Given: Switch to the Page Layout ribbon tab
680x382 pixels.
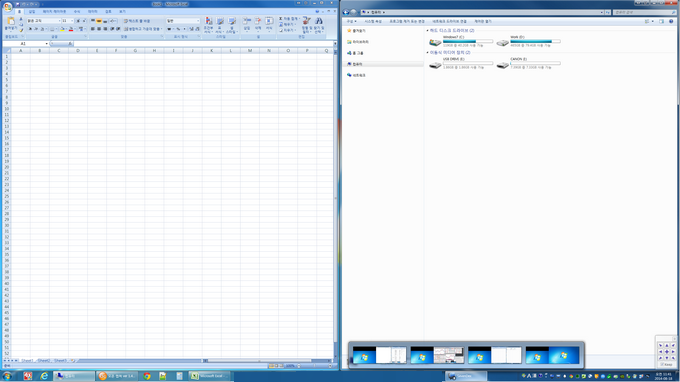Looking at the screenshot, I should tap(54, 12).
